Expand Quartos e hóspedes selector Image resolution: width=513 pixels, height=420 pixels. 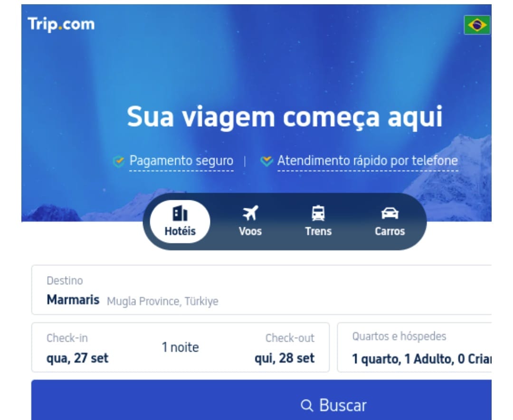(x=414, y=347)
